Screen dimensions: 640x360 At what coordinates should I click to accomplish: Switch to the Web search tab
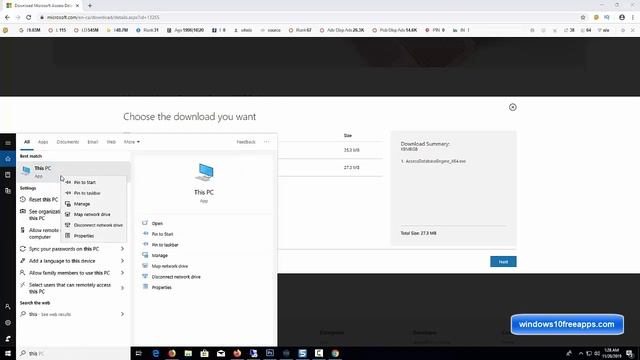(111, 142)
